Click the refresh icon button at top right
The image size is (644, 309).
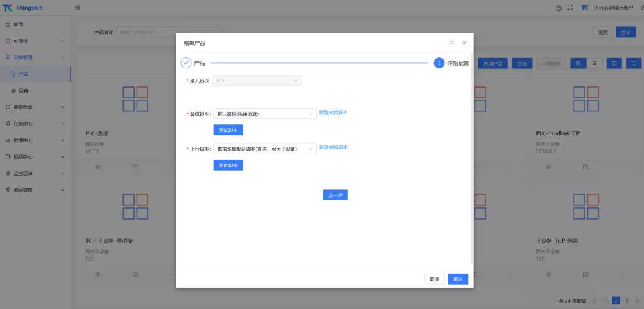pos(634,63)
